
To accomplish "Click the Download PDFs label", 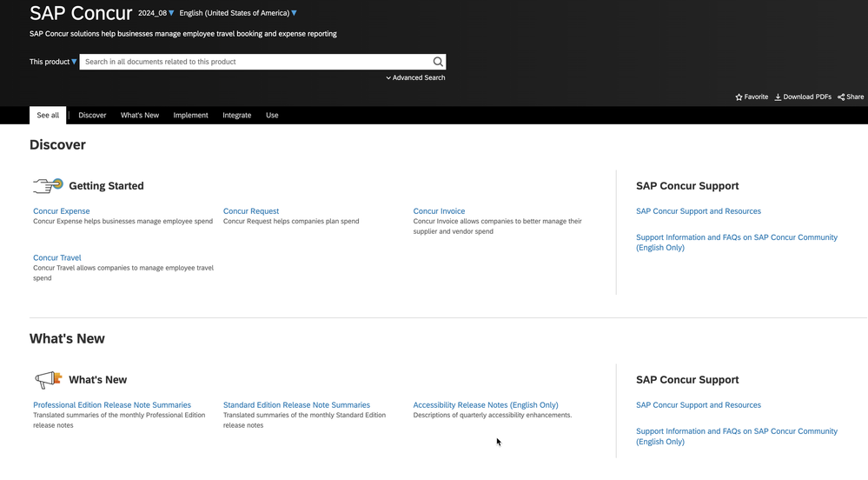I will click(x=806, y=97).
